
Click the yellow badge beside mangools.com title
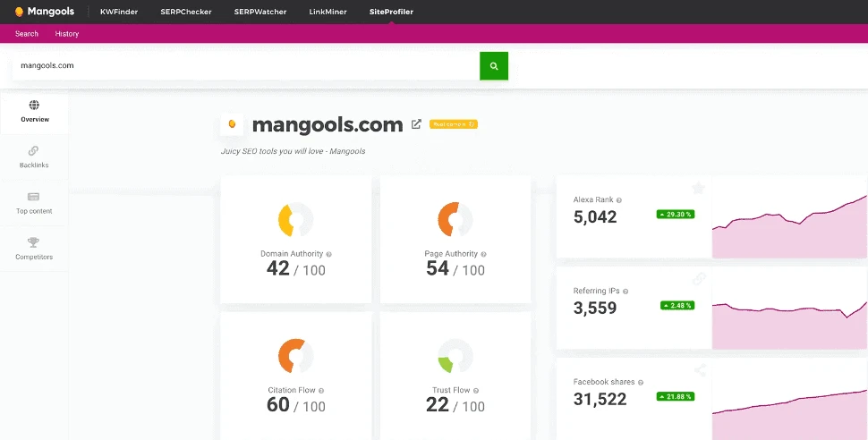pyautogui.click(x=454, y=124)
